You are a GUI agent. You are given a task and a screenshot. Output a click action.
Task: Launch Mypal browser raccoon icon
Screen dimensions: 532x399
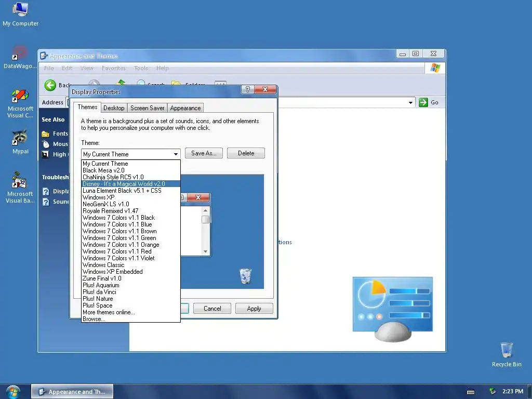click(20, 142)
